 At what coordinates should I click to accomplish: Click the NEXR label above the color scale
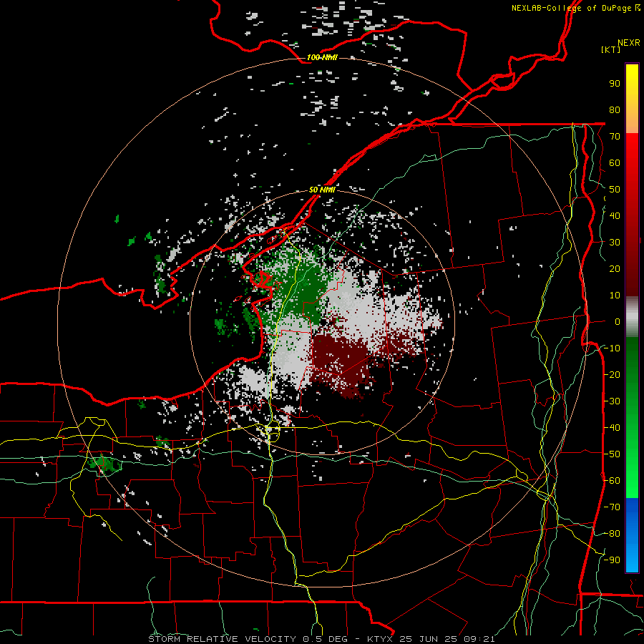pos(629,43)
